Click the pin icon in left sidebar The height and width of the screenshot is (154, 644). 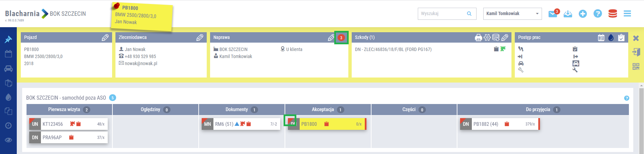click(x=8, y=40)
